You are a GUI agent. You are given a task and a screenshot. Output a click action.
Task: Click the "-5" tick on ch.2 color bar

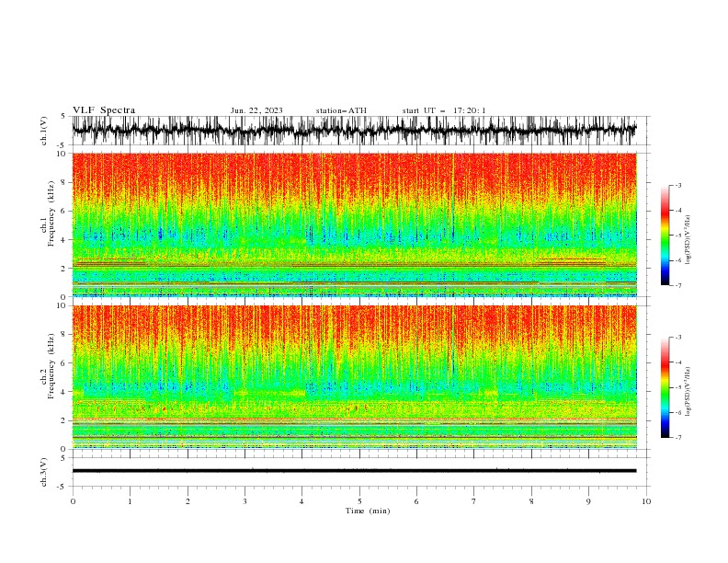click(x=678, y=387)
